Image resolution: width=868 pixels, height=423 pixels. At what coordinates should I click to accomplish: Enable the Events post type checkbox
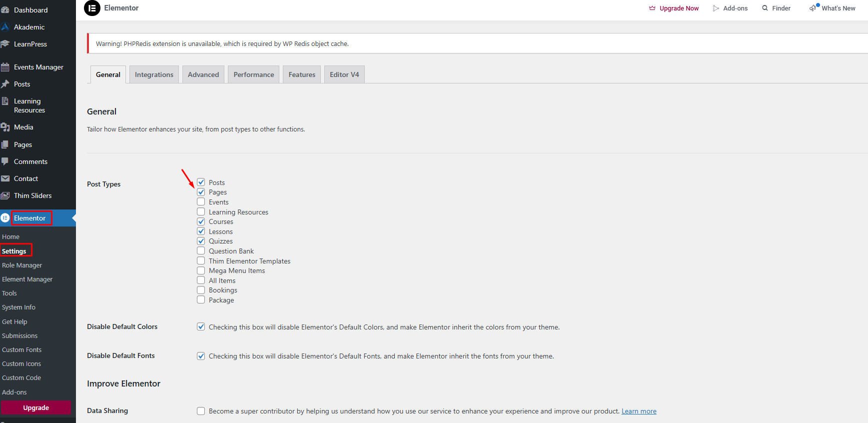tap(201, 202)
